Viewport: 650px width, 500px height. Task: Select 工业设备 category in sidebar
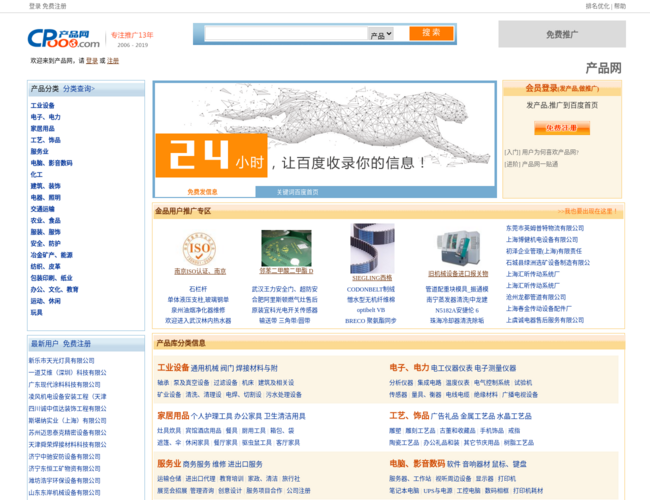[x=43, y=105]
